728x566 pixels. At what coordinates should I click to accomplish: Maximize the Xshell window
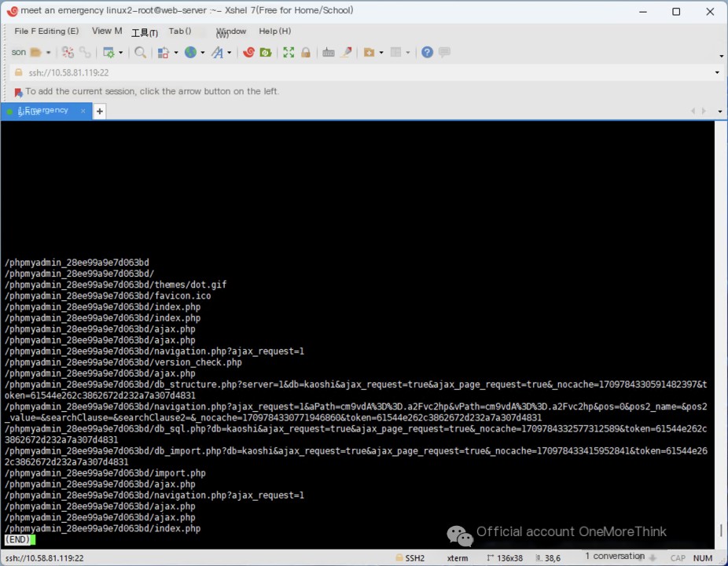point(676,12)
